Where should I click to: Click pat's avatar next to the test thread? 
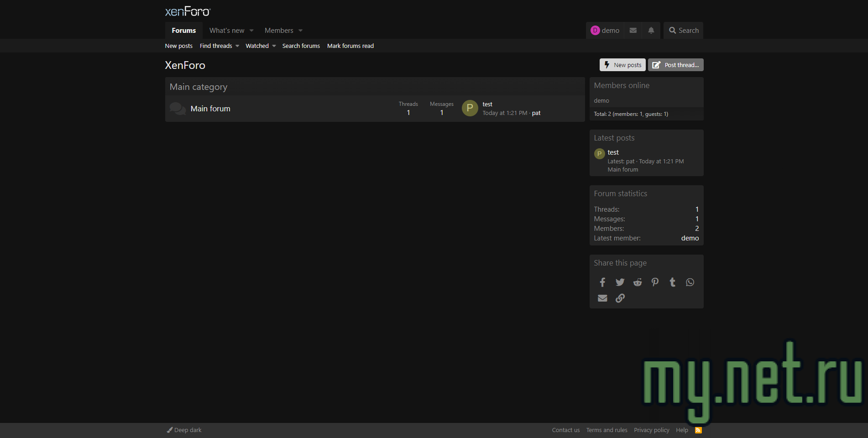[x=470, y=109]
